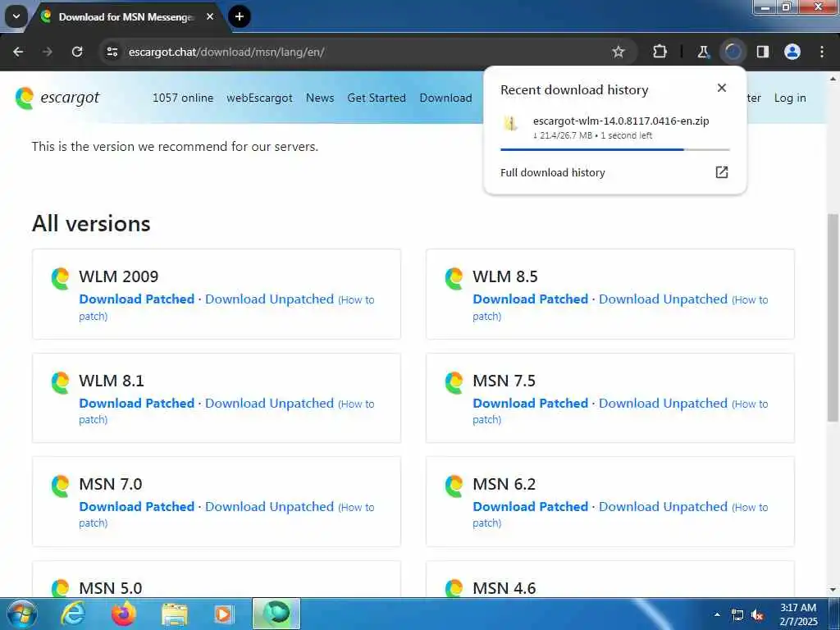The image size is (840, 630).
Task: Open the Chrome profile avatar
Action: (792, 52)
